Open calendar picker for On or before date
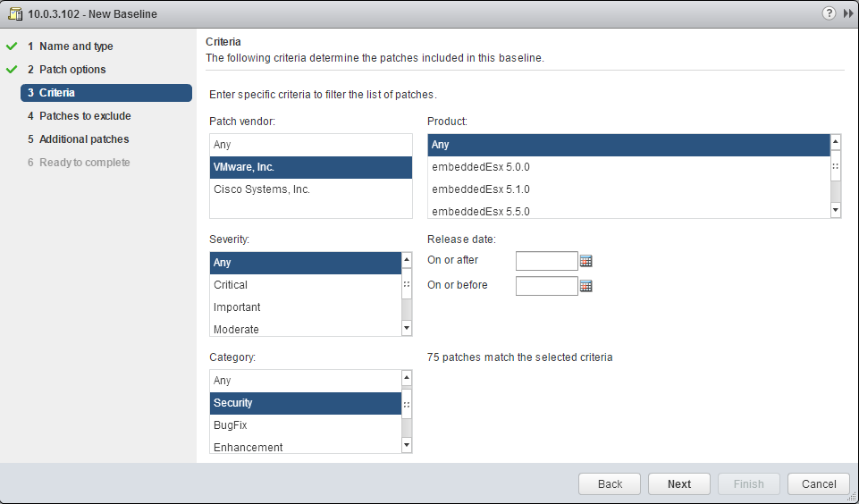The image size is (859, 504). (x=586, y=286)
